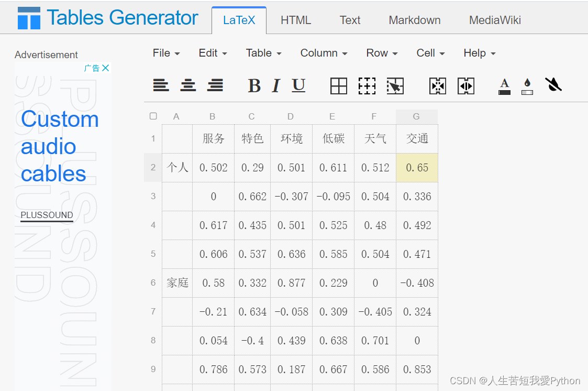This screenshot has height=391, width=588.
Task: Toggle bold formatting
Action: [x=254, y=85]
